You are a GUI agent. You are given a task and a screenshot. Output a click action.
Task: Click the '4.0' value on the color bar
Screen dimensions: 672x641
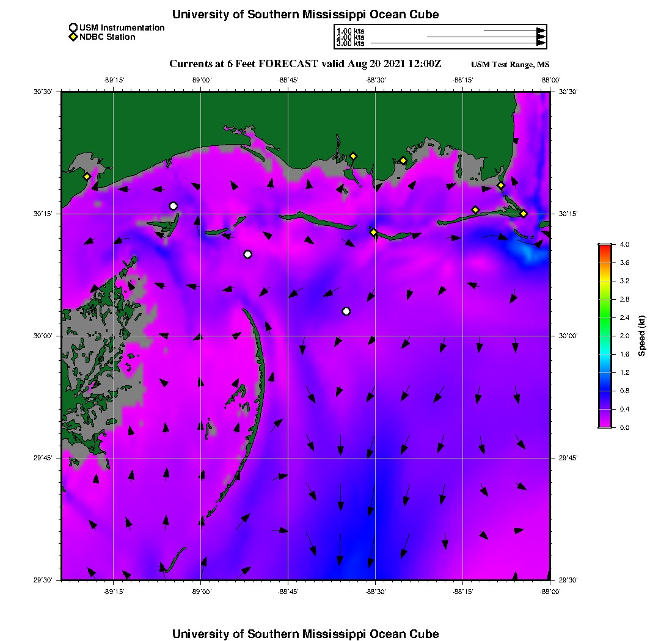[624, 245]
